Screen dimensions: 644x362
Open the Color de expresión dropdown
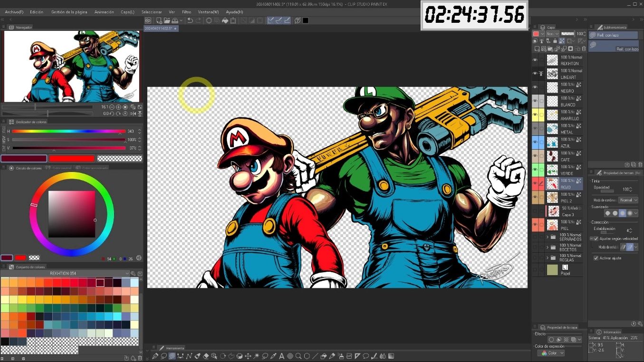[551, 353]
